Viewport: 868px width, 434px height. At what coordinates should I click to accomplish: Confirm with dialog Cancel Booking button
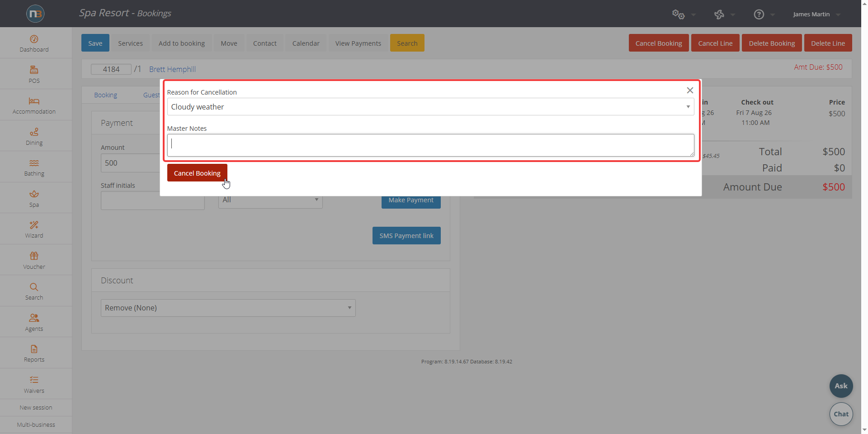point(197,173)
